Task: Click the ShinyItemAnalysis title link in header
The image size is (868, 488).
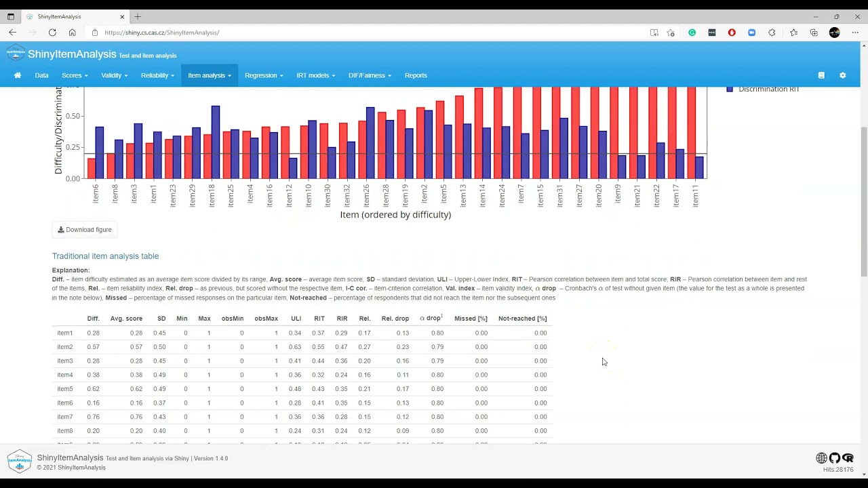Action: point(72,54)
